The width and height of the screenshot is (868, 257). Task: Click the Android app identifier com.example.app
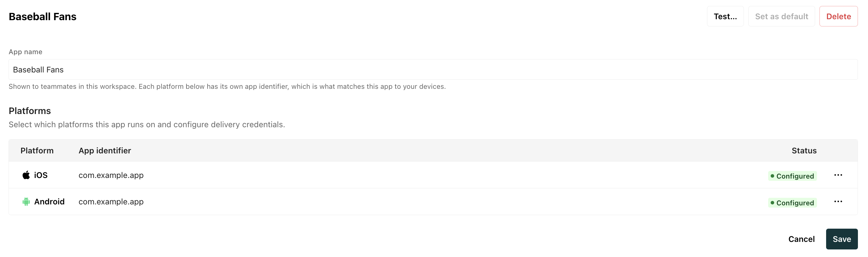click(x=111, y=202)
